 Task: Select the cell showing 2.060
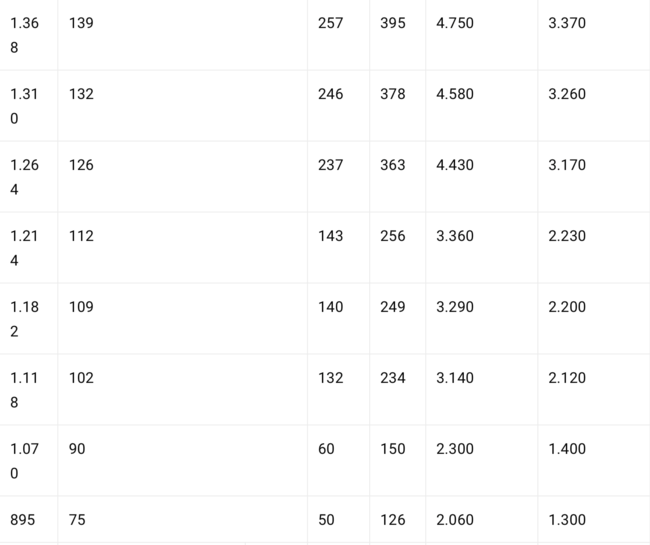[481, 519]
